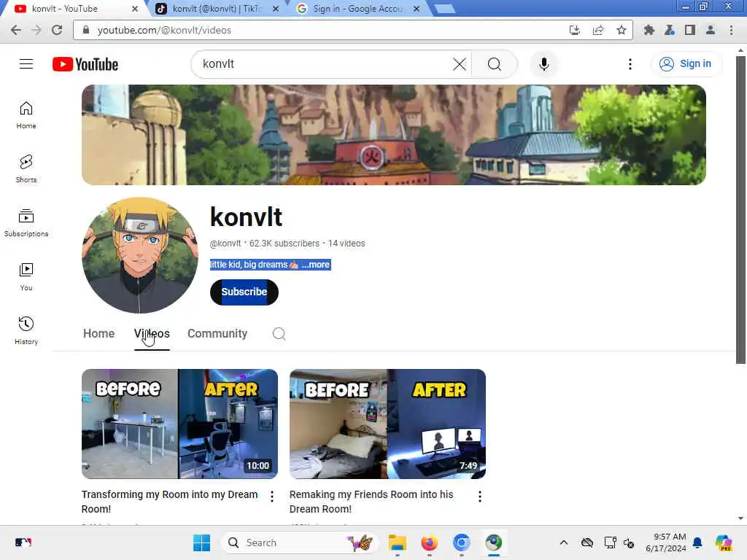Share this page from the address bar
747x560 pixels.
click(x=598, y=30)
